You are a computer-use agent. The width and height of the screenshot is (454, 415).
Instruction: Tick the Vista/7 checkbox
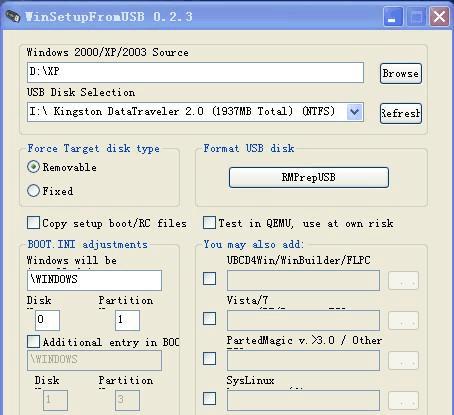click(x=209, y=319)
